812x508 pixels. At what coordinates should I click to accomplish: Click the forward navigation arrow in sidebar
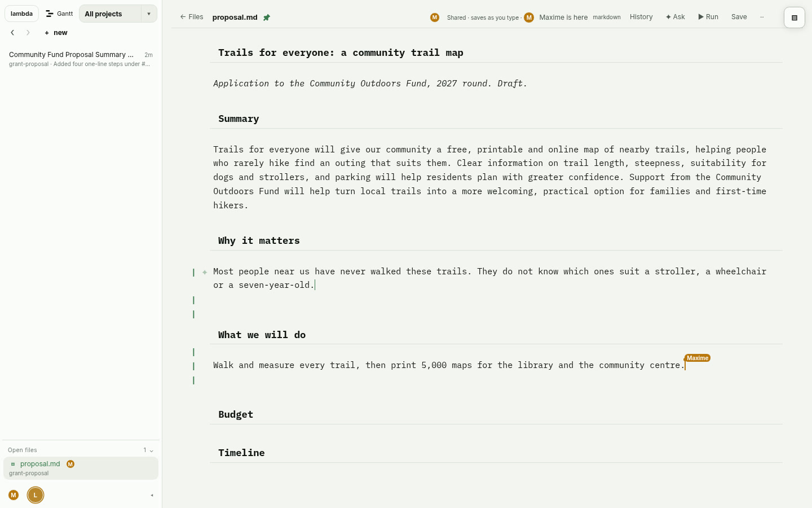point(28,33)
